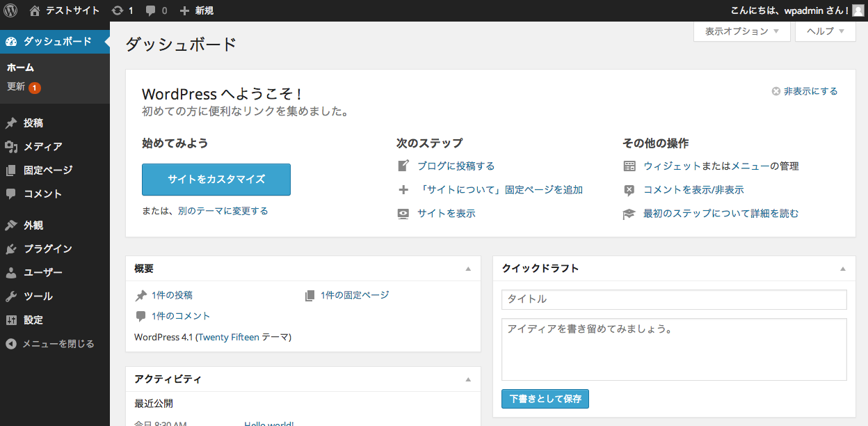Select ホーム submenu item
This screenshot has width=868, height=426.
[20, 68]
